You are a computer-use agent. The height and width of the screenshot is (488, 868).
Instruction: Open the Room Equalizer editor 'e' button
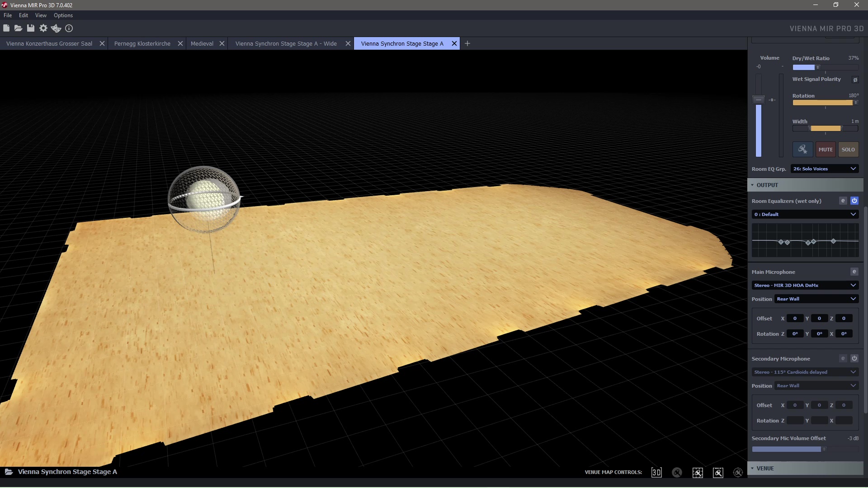[x=843, y=201]
